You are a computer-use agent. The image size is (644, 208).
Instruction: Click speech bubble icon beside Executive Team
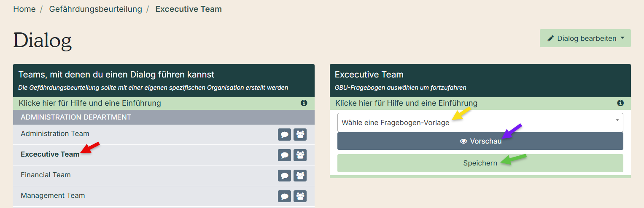pos(285,155)
